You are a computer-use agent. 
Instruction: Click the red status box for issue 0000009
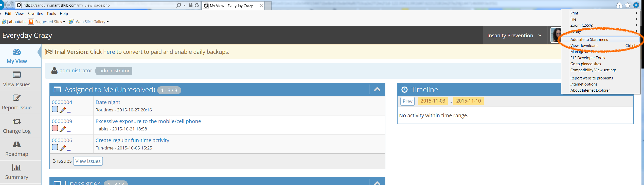[x=55, y=128]
